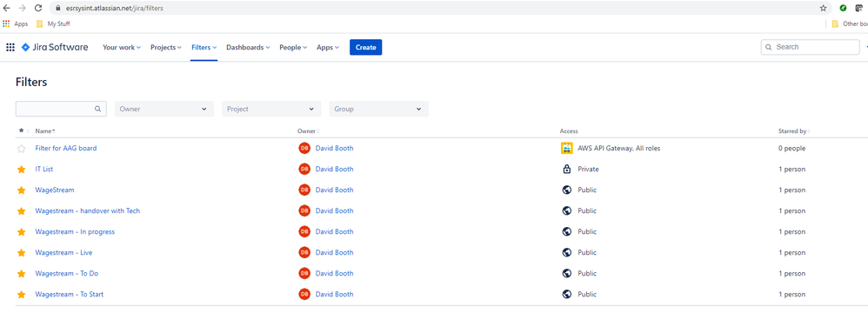Open the Wagestream - To Start filter
This screenshot has width=868, height=320.
(x=70, y=294)
